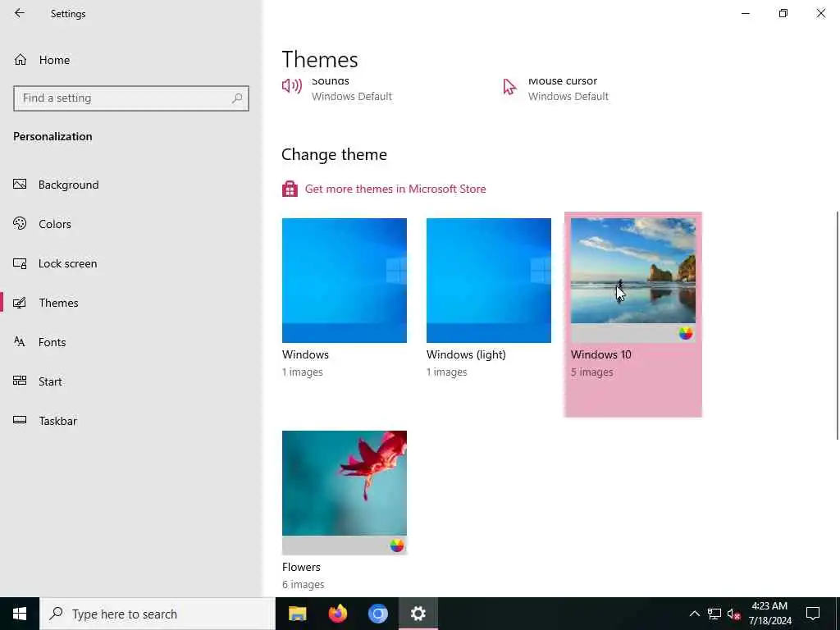Open Lock screen via its monitor-lock icon

(20, 263)
